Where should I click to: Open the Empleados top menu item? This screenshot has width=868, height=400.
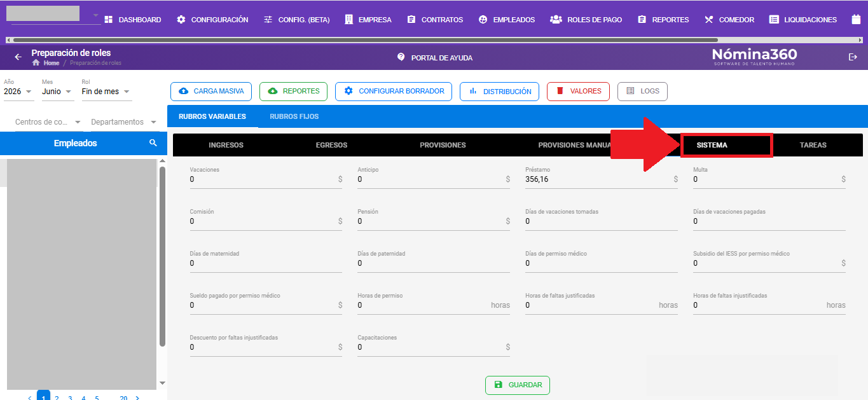[507, 20]
